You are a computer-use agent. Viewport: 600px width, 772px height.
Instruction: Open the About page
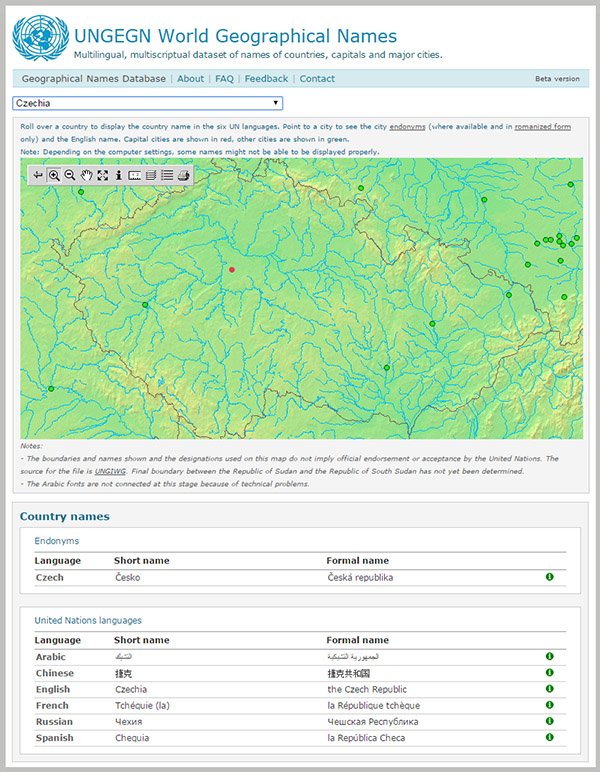[x=190, y=79]
